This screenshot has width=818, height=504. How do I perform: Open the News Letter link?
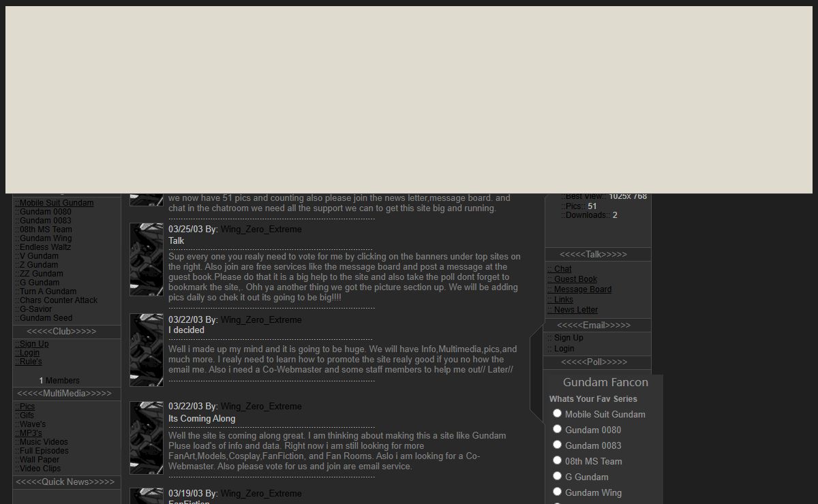click(573, 310)
